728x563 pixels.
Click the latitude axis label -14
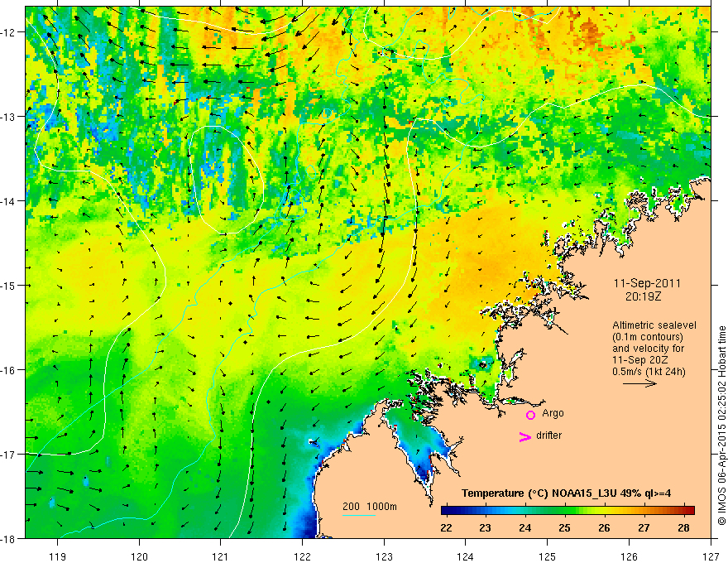point(9,201)
